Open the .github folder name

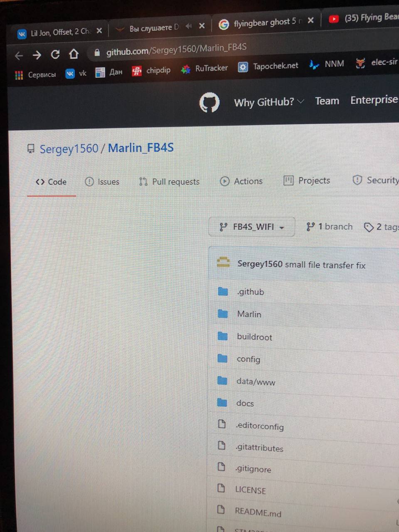251,292
